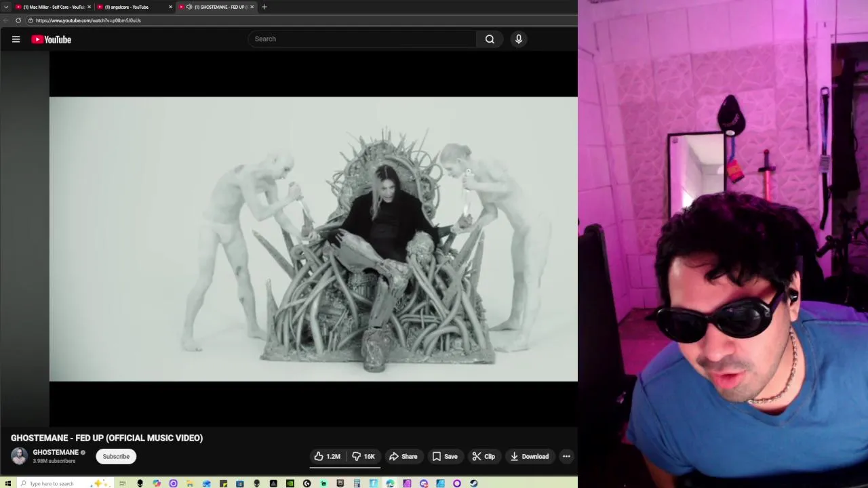Viewport: 868px width, 488px height.
Task: Switch to Mac Miller Self Care tab
Action: [53, 7]
